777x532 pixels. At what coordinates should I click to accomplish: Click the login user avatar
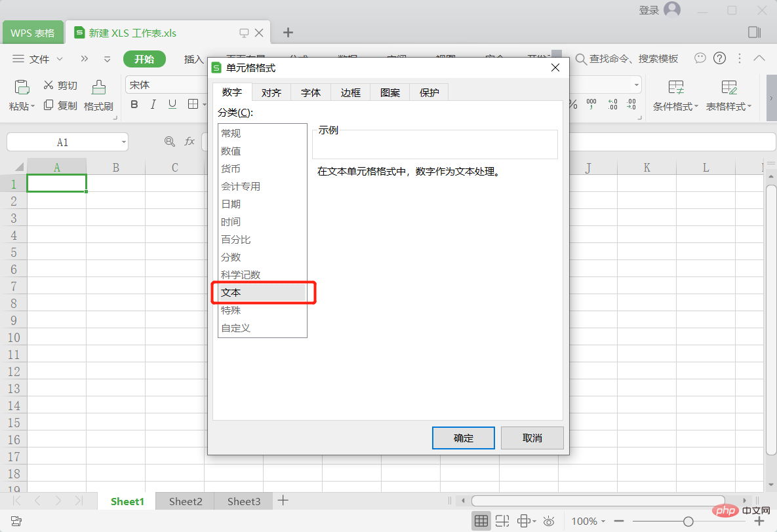point(672,9)
